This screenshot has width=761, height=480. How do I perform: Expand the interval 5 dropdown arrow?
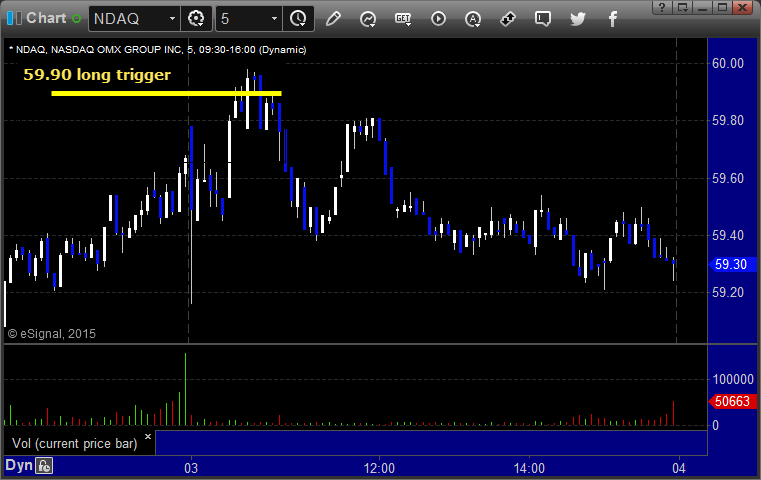click(x=274, y=19)
